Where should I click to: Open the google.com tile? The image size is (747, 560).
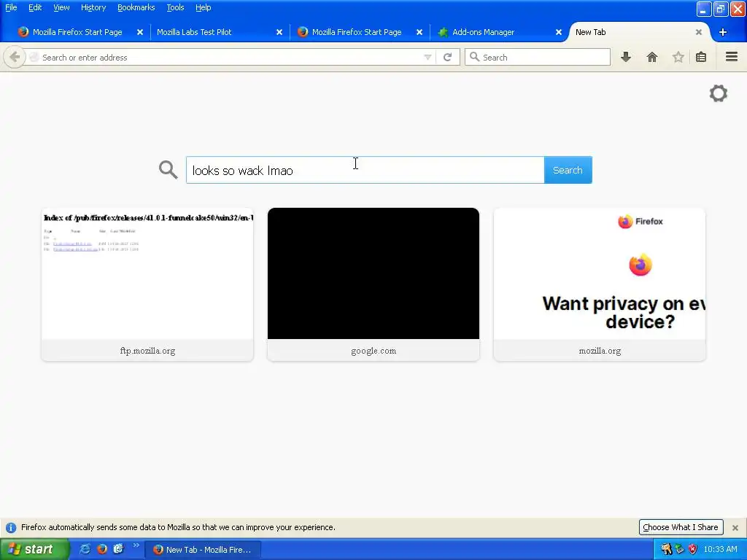coord(373,284)
